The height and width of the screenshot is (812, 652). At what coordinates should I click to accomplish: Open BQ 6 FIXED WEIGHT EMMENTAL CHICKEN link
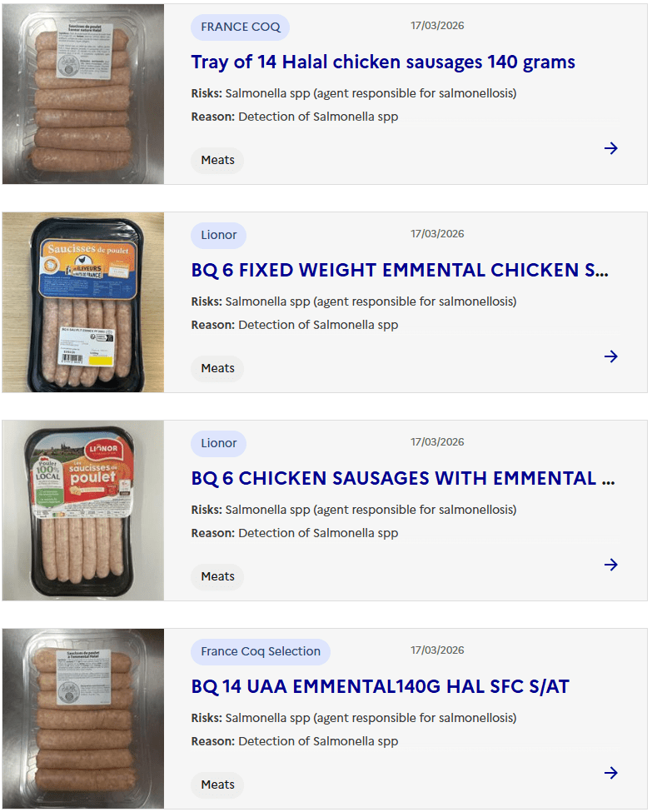(400, 271)
